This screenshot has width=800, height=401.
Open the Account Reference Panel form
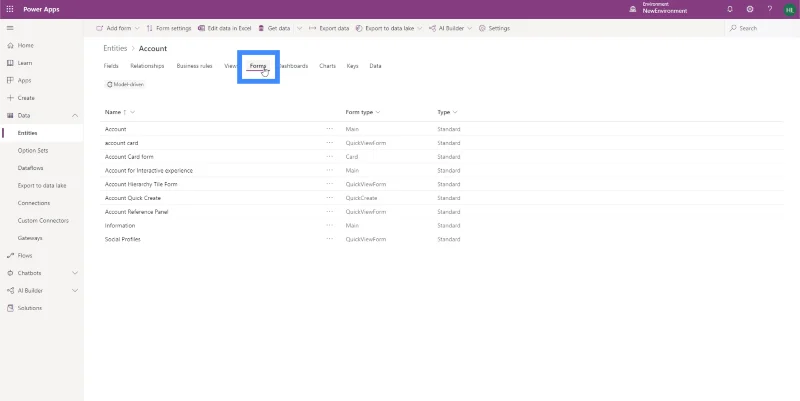click(x=136, y=212)
